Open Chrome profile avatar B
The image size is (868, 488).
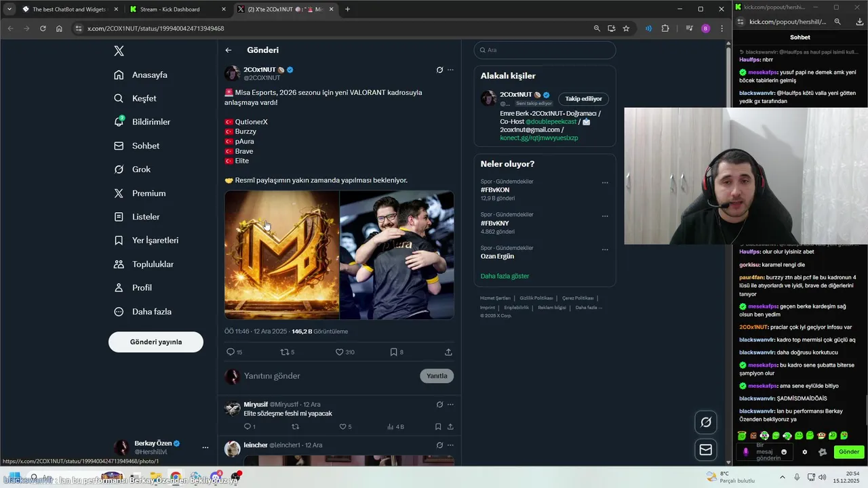tap(706, 28)
